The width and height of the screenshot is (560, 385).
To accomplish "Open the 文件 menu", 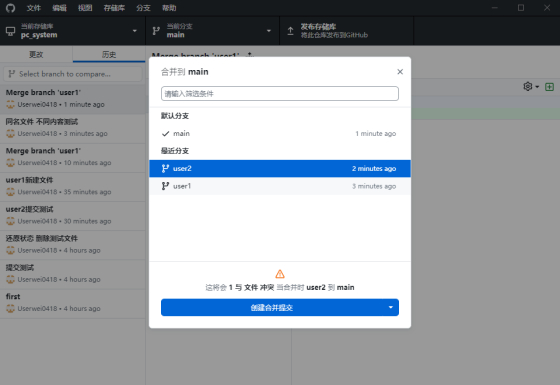I will pos(34,8).
